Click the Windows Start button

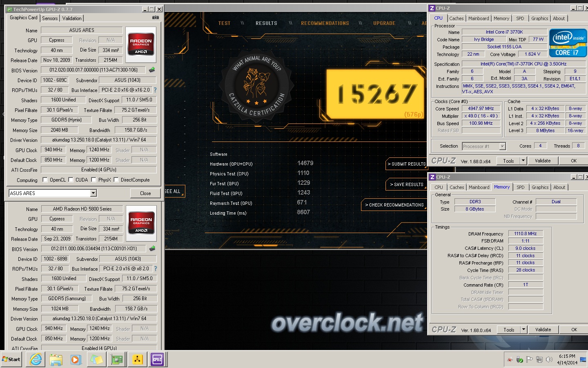tap(11, 359)
